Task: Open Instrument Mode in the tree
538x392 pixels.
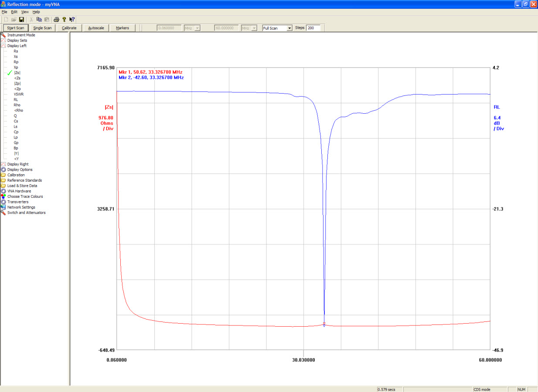Action: tap(21, 35)
